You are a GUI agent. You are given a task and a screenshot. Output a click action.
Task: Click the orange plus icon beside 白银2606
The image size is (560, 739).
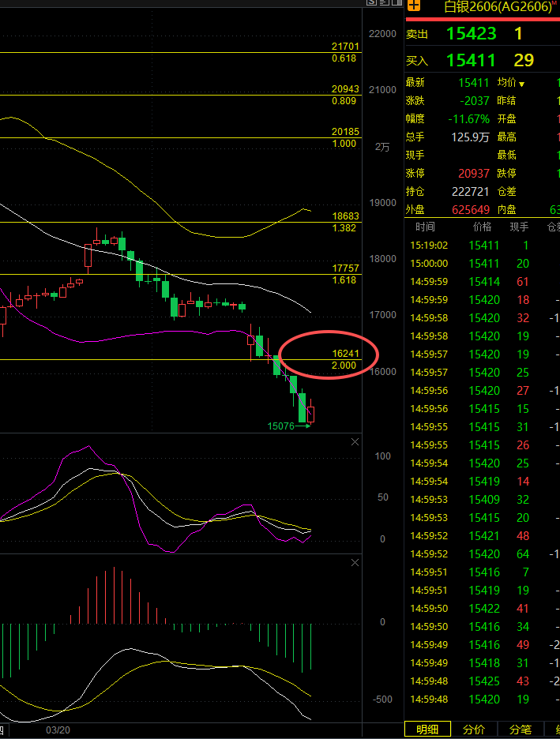click(413, 6)
